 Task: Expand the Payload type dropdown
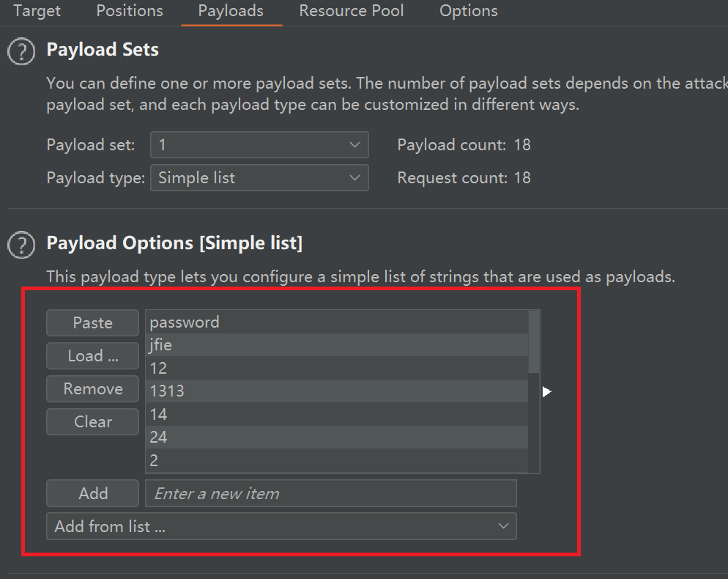259,178
